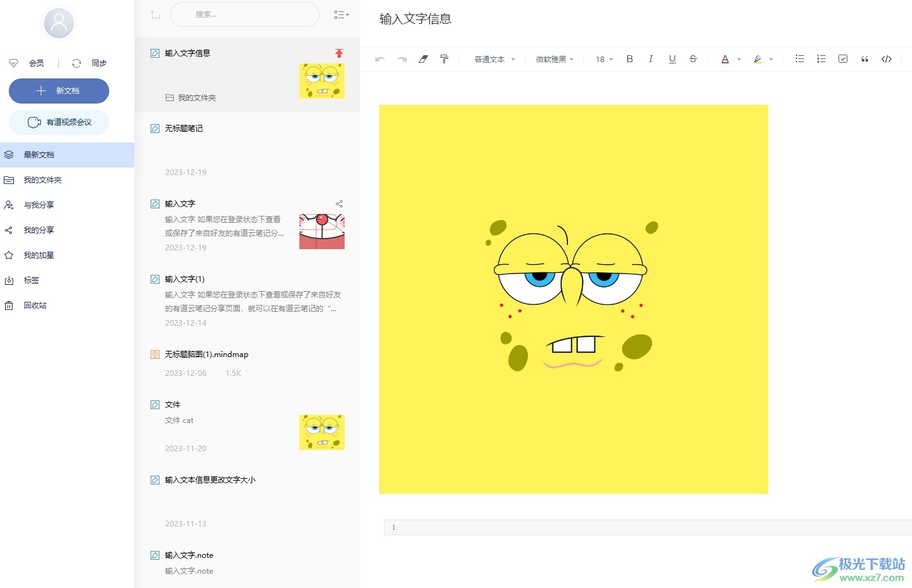
Task: Open the list view options dropdown
Action: click(x=341, y=14)
